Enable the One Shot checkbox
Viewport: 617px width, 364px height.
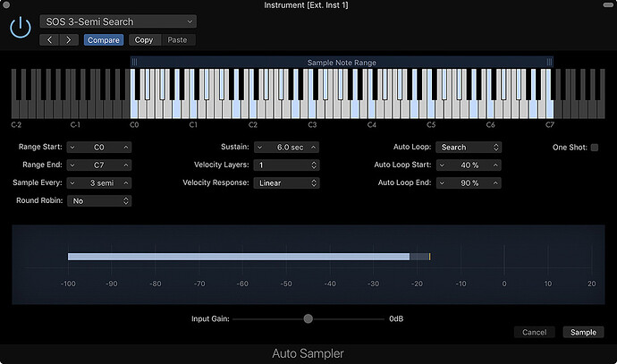594,148
